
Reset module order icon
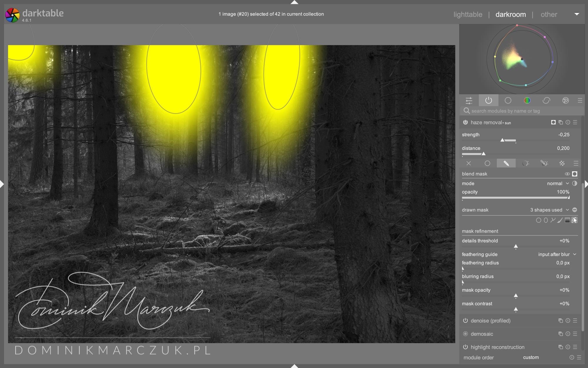(x=572, y=357)
